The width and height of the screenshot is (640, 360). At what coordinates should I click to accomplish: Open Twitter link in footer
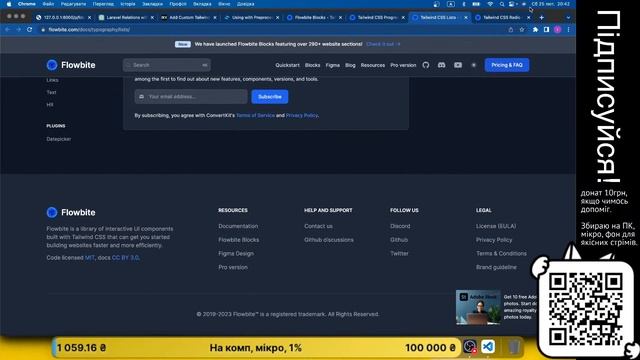399,253
